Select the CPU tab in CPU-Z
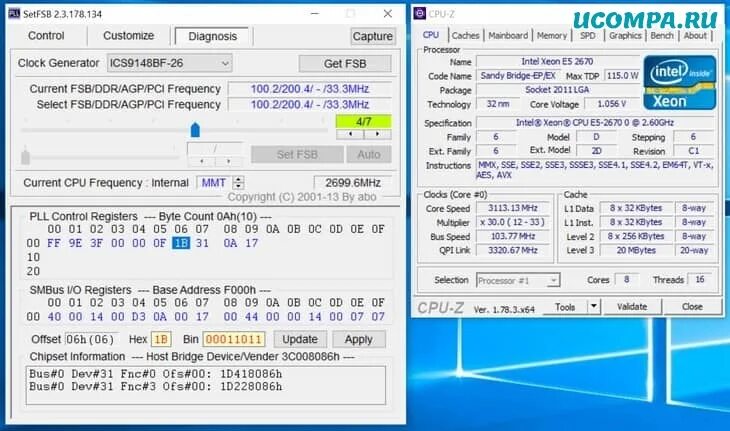 click(431, 35)
